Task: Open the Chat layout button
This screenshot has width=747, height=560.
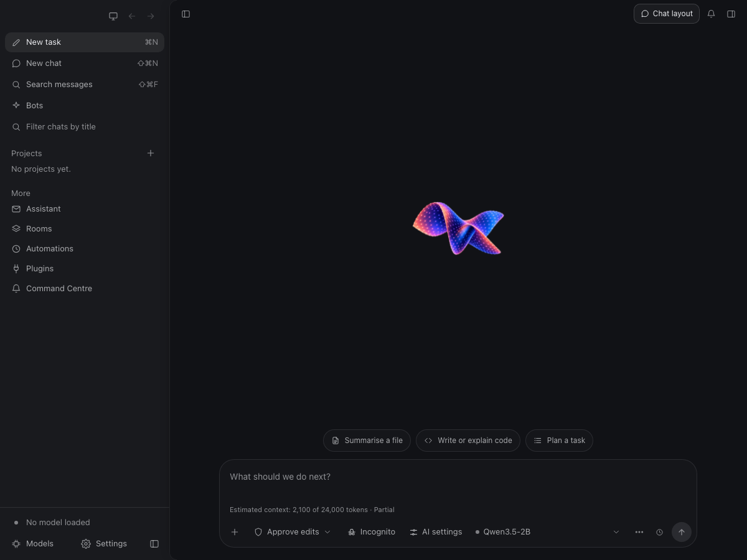Action: (667, 14)
